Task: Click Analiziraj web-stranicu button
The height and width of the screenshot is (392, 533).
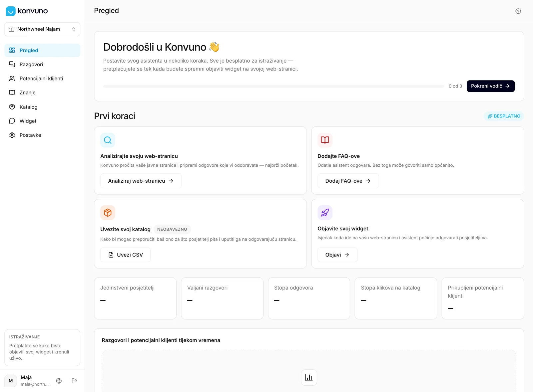Action: 141,181
